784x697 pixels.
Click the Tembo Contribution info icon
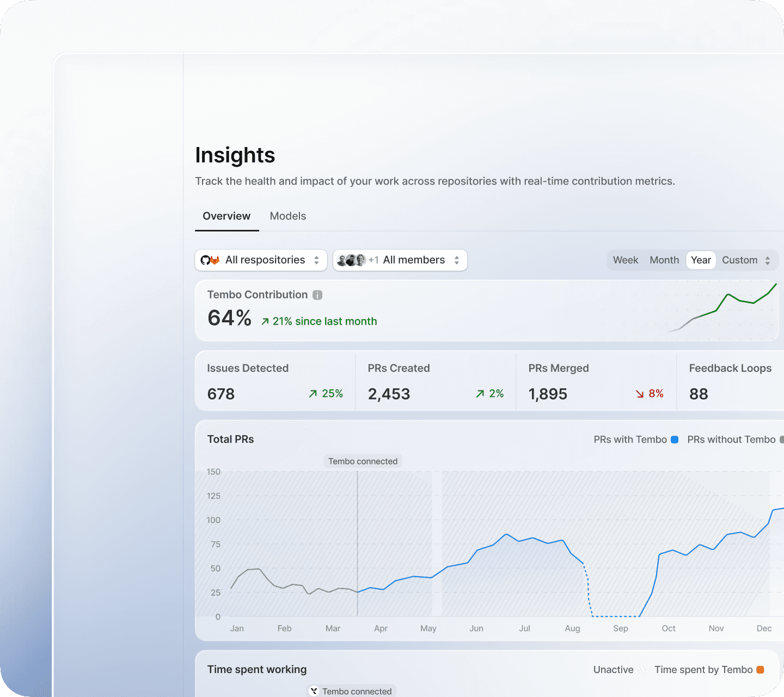coord(317,295)
